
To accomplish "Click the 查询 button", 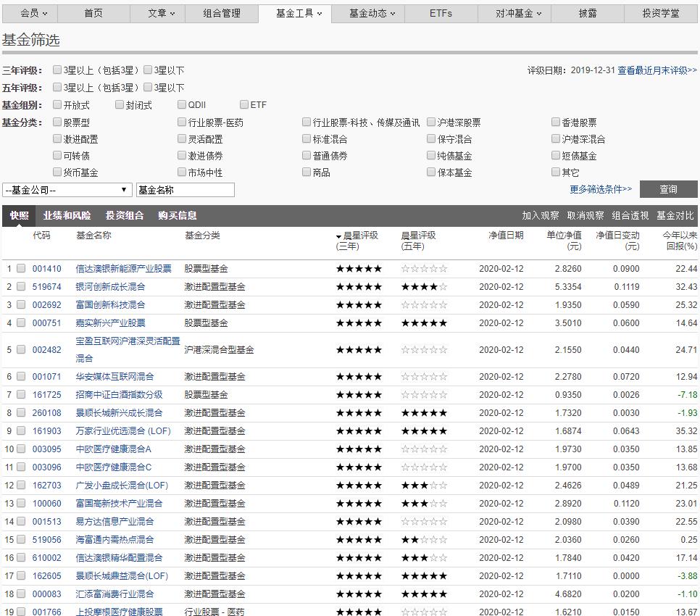I will [669, 189].
